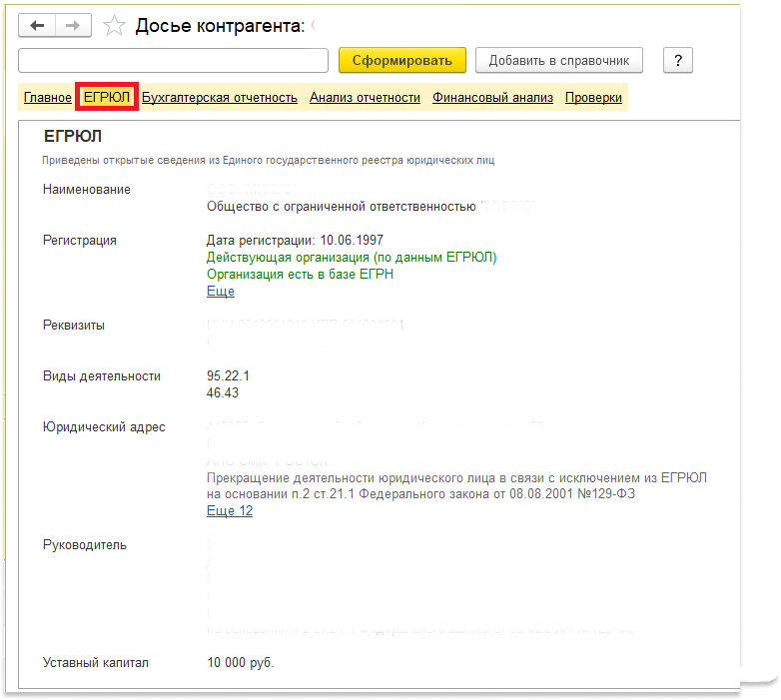Select activity code 46.43
Image resolution: width=781 pixels, height=700 pixels.
point(222,393)
